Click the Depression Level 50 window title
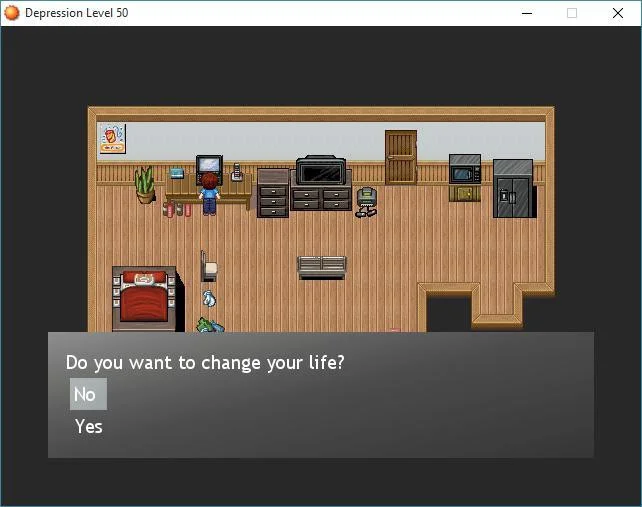 click(77, 13)
